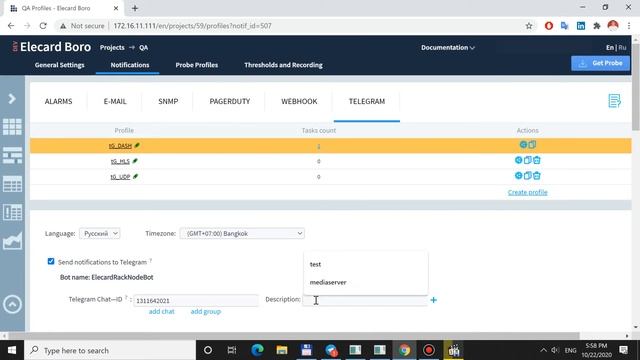Viewport: 640px width, 360px height.
Task: Go to Projects in the breadcrumb
Action: 112,47
